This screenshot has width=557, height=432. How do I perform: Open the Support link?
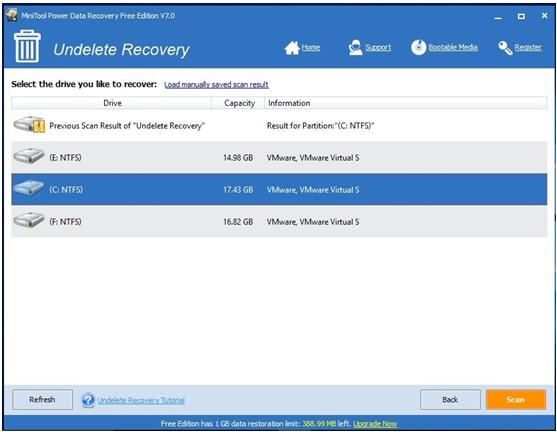point(378,47)
